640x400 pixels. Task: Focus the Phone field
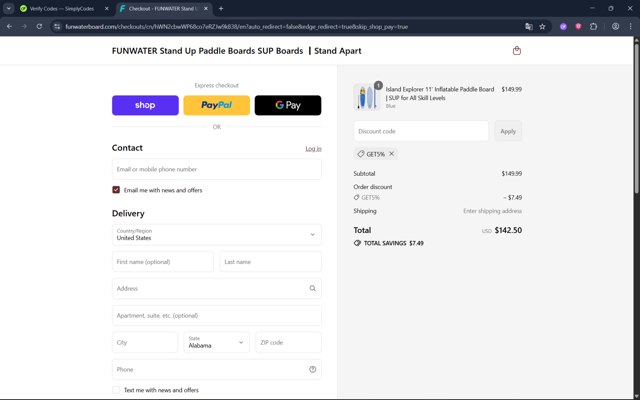tap(217, 369)
